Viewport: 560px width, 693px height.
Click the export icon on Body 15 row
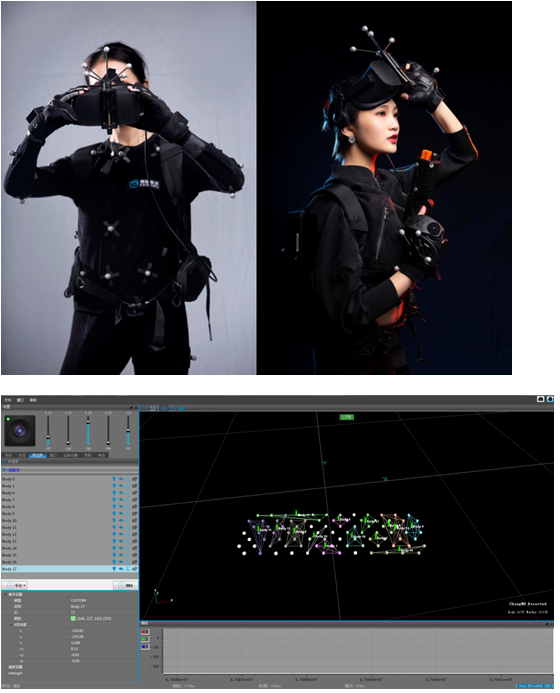(x=134, y=555)
